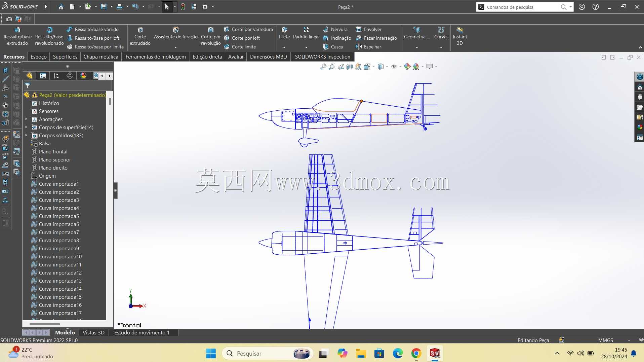Expand Corpos sólidos(183) folder
The height and width of the screenshot is (362, 644).
click(26, 135)
